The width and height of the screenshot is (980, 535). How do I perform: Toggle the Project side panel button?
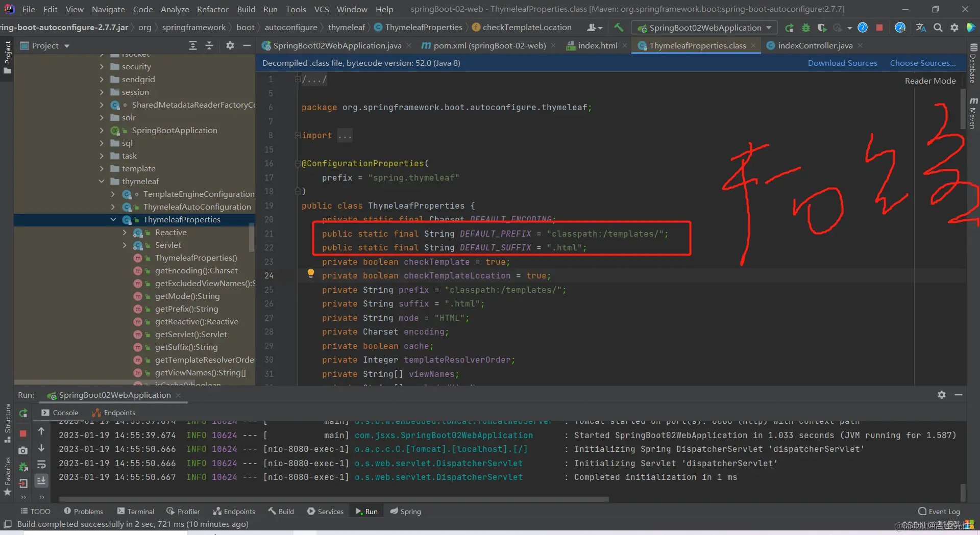pyautogui.click(x=7, y=57)
